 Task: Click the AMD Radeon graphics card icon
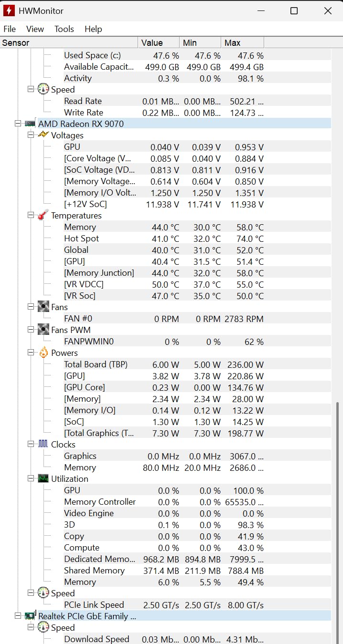tap(30, 124)
